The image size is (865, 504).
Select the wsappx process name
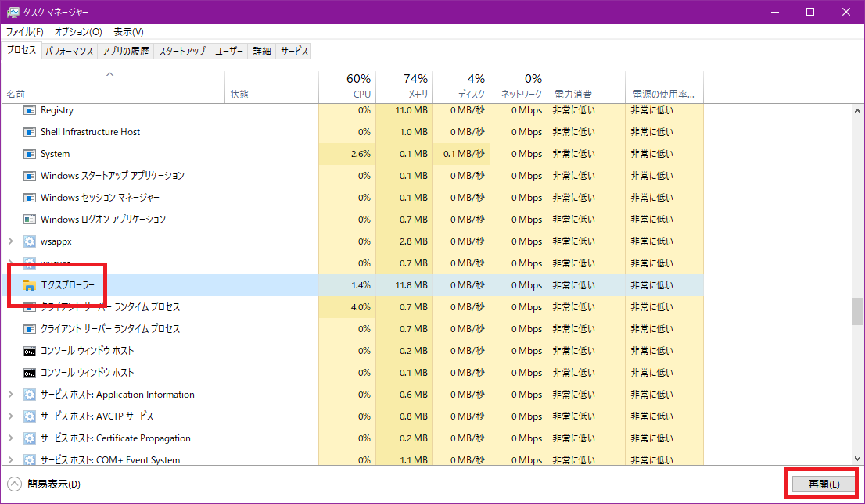point(56,241)
